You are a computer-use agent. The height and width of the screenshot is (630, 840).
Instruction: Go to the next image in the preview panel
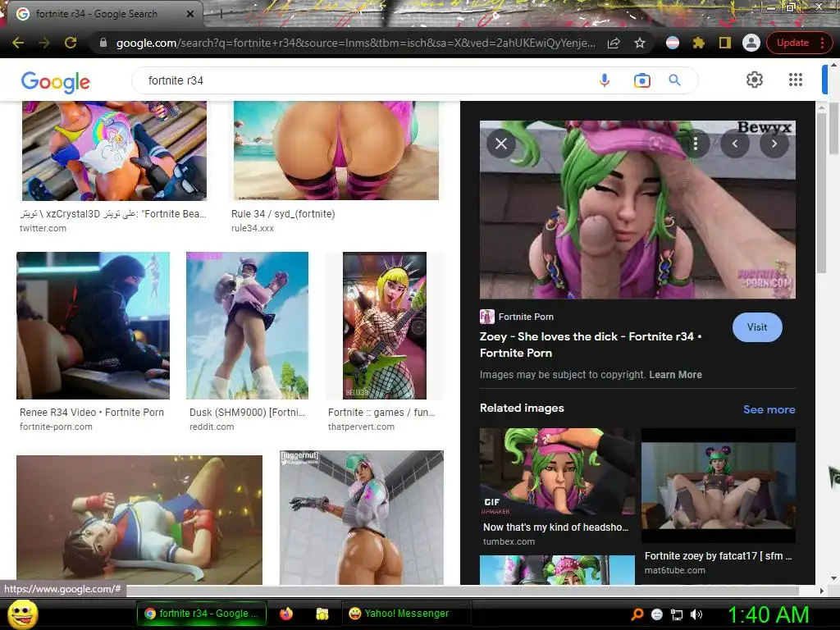point(774,144)
